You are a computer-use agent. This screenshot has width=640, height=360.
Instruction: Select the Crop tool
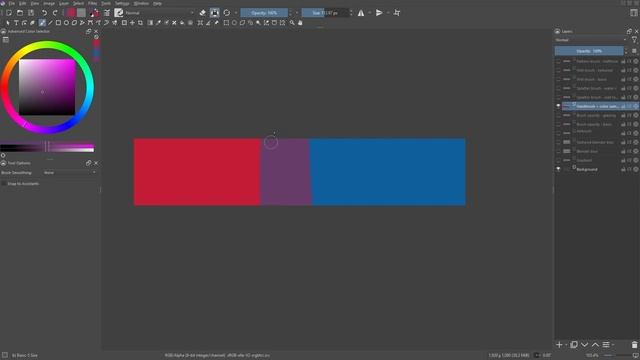140,23
